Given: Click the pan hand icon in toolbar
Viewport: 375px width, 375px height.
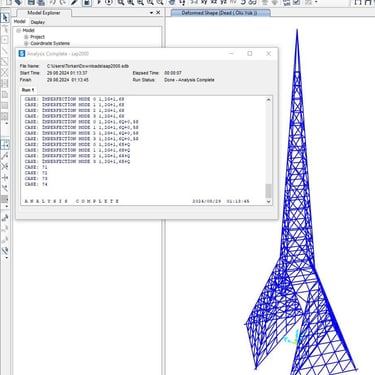Looking at the screenshot, I should (x=172, y=2).
